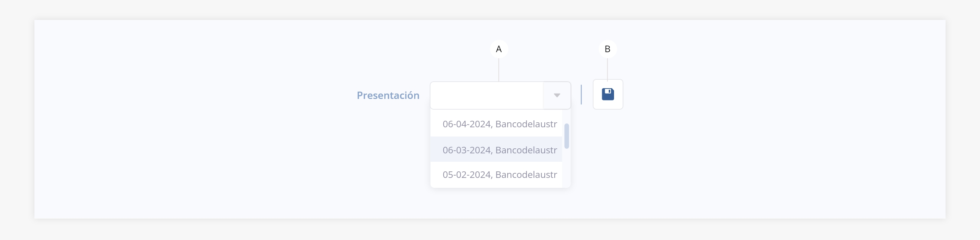Click the save floppy disk icon

pos(608,94)
